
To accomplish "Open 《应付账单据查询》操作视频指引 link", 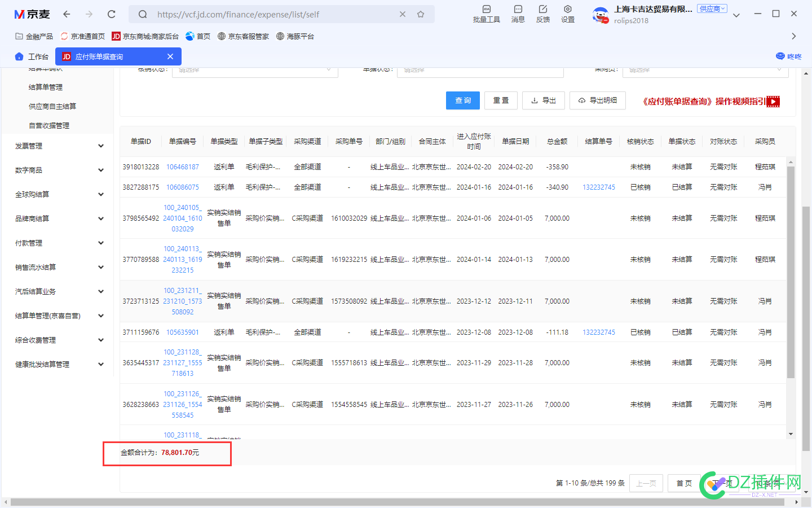I will click(x=704, y=102).
